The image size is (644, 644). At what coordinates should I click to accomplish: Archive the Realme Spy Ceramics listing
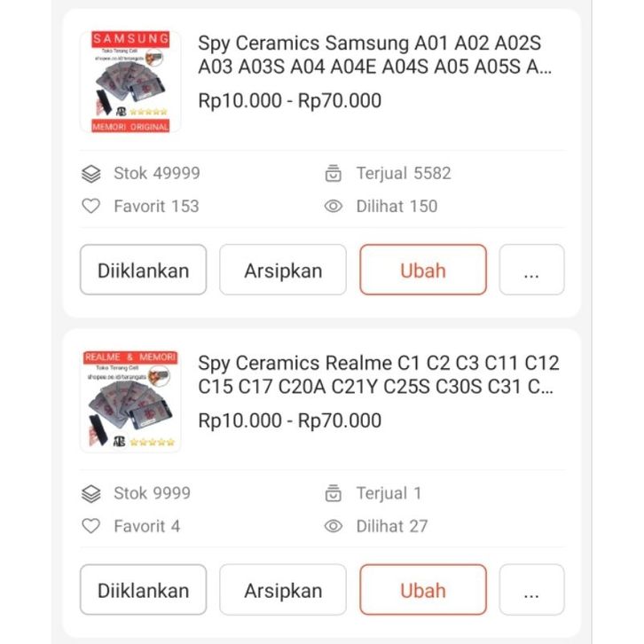point(283,590)
